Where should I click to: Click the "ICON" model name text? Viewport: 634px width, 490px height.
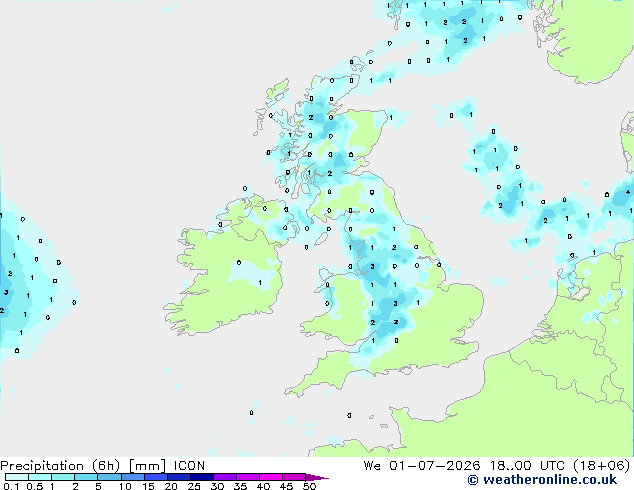[189, 466]
